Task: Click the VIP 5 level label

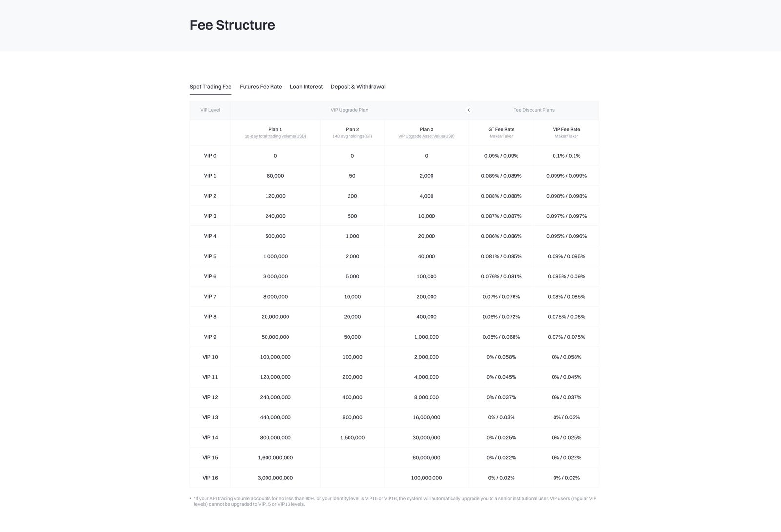Action: coord(210,256)
